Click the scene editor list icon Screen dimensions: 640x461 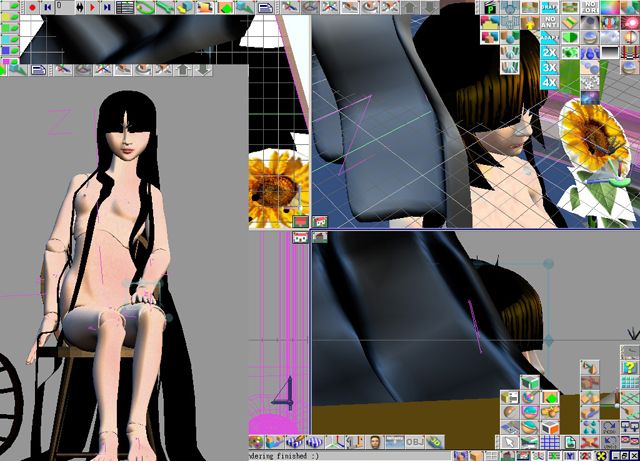tap(125, 7)
